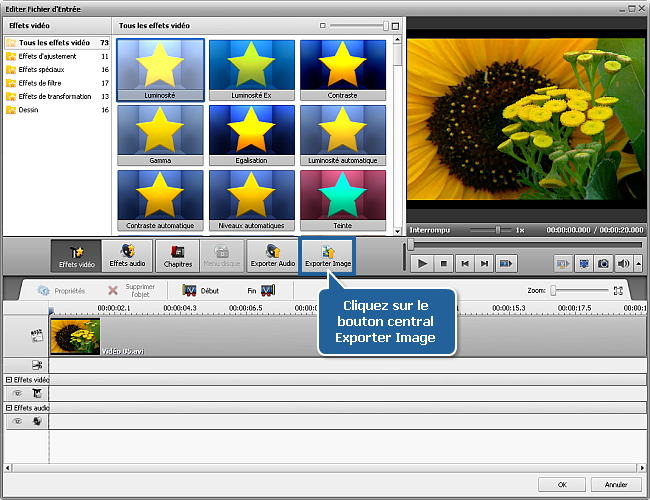Toggle visibility eye of Effets audio track
This screenshot has width=650, height=500.
pos(17,422)
